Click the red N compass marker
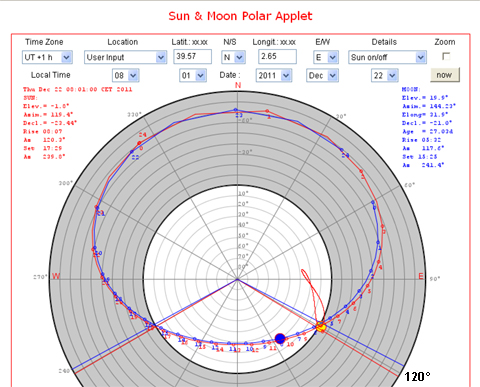The height and width of the screenshot is (387, 480). 238,85
